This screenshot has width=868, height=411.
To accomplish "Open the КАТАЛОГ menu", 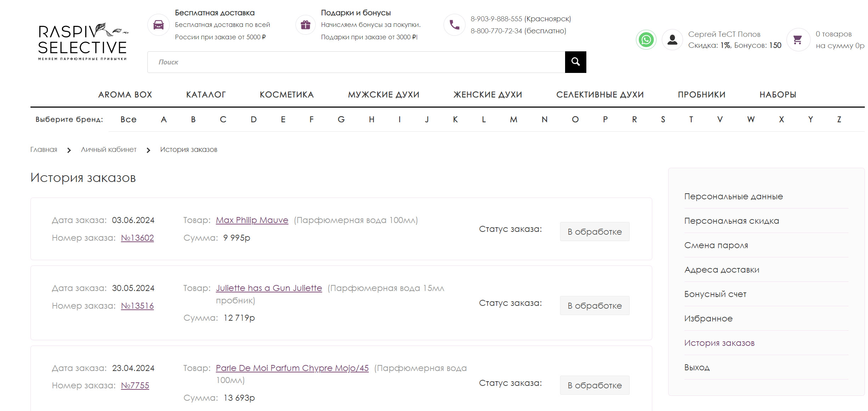I will pos(206,95).
